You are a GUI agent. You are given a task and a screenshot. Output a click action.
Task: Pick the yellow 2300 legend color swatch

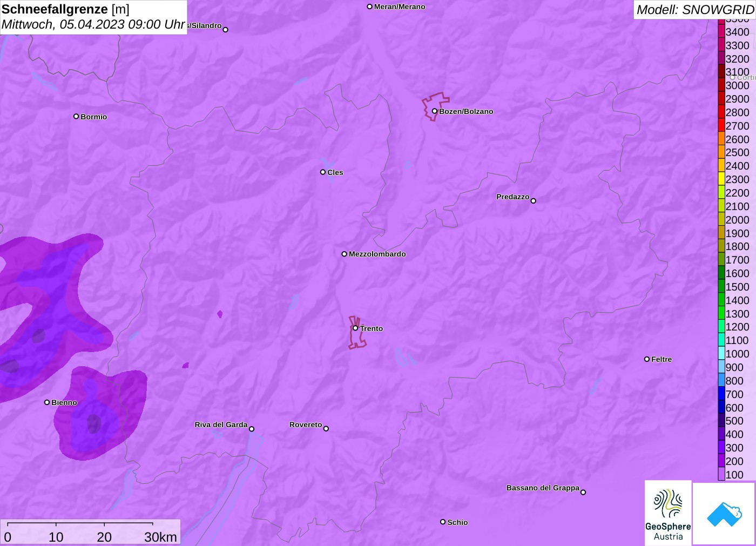click(x=721, y=179)
